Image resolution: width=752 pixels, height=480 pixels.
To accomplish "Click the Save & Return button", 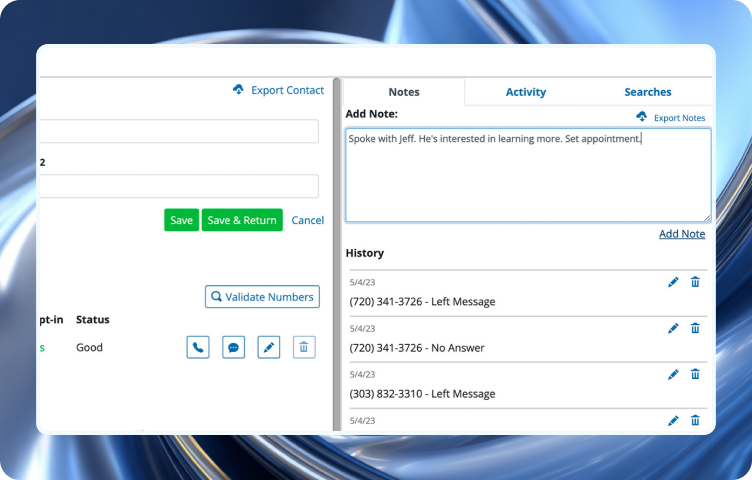I will click(x=242, y=220).
